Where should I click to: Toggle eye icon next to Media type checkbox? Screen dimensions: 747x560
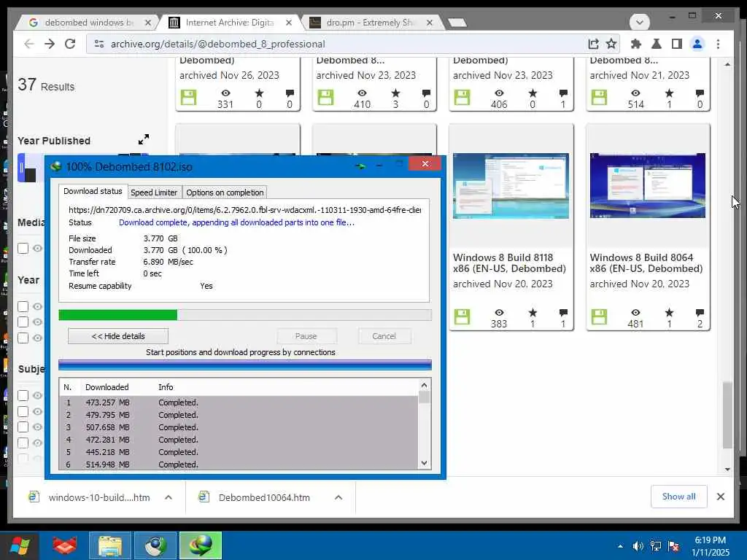click(x=38, y=248)
